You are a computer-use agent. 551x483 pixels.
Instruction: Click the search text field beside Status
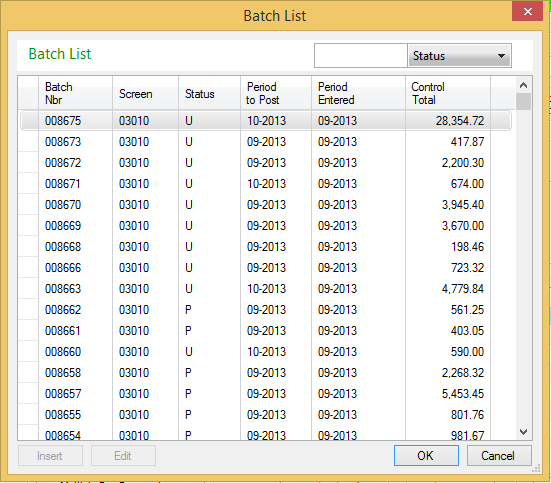[361, 56]
